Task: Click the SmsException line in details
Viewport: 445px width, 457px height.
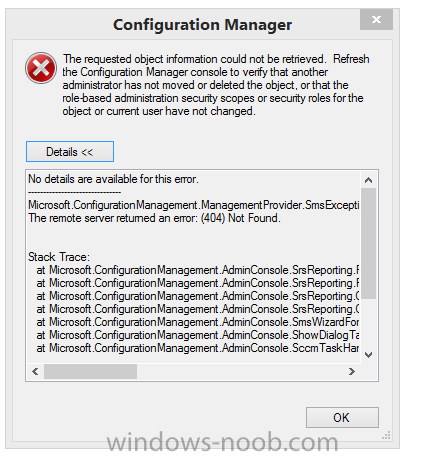Action: (x=194, y=205)
